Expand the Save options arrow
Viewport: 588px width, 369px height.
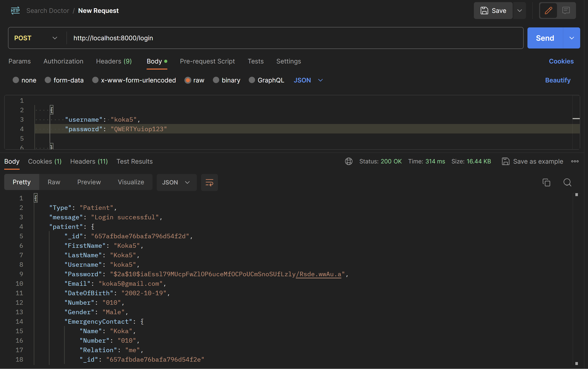click(519, 11)
